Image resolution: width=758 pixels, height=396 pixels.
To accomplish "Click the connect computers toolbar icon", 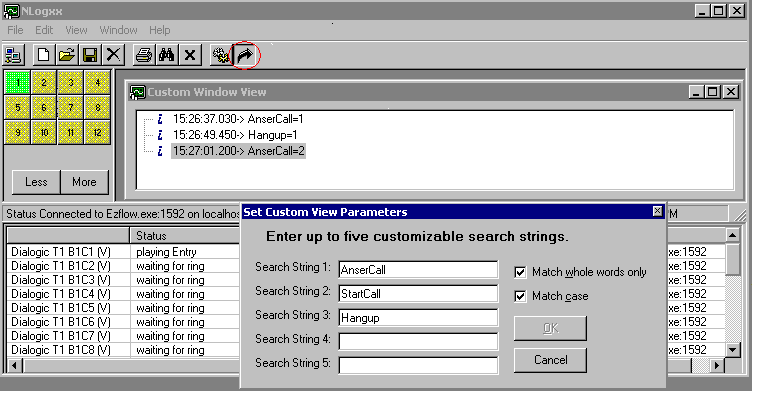I will coord(14,55).
